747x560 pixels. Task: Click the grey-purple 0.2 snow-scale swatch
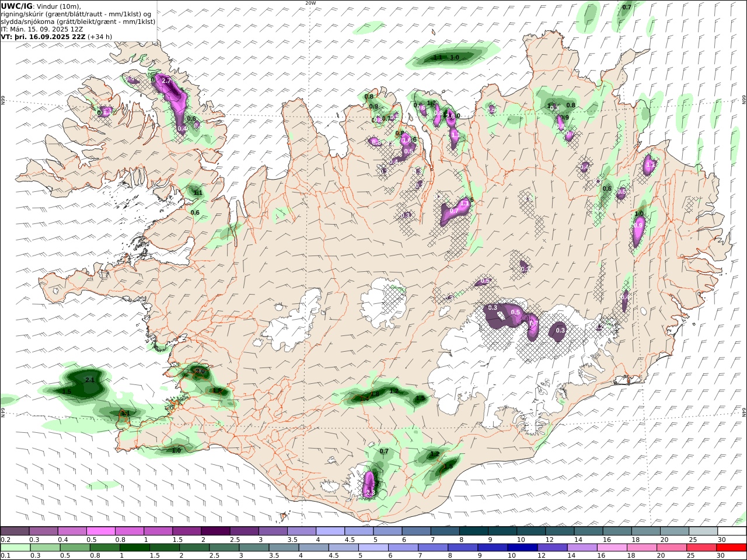(x=15, y=531)
